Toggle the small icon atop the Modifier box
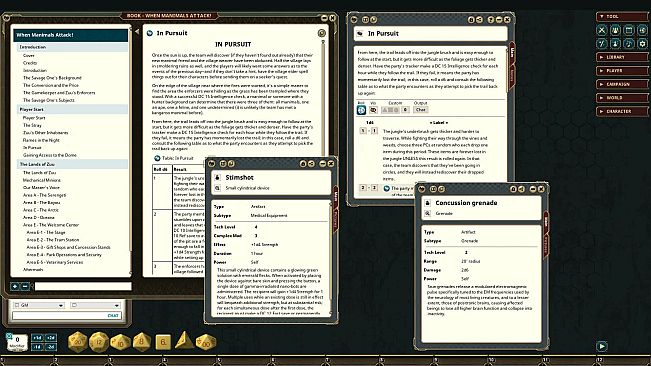 tap(9, 336)
